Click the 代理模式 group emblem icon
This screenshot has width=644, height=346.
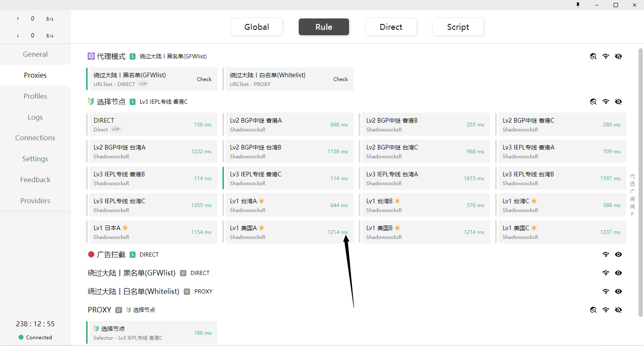(91, 56)
